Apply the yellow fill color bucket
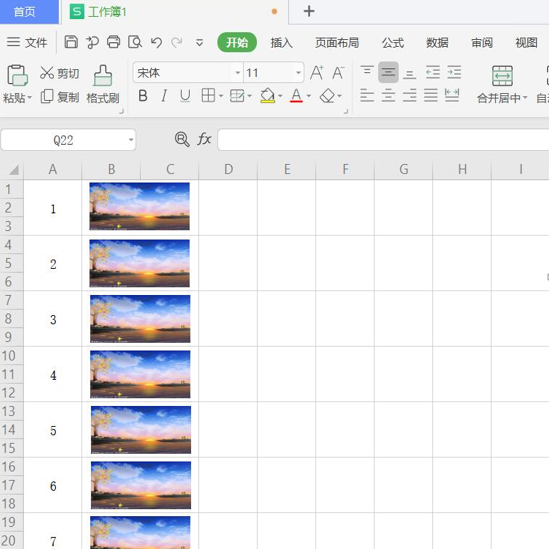The width and height of the screenshot is (549, 549). (x=267, y=96)
